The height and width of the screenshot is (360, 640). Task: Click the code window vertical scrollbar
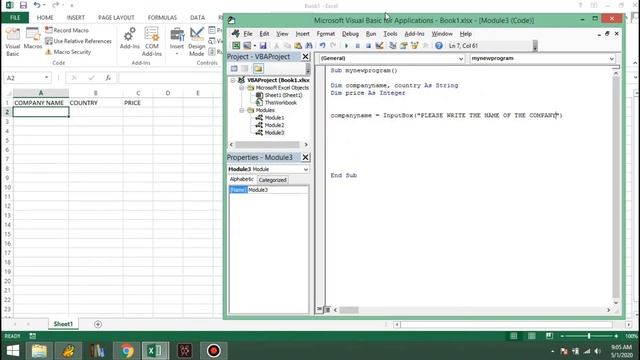[616, 187]
